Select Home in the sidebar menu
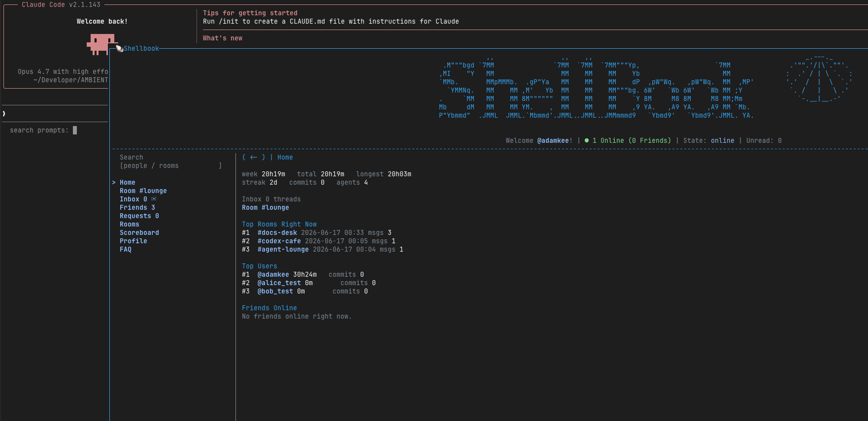This screenshot has height=421, width=868. click(x=128, y=182)
